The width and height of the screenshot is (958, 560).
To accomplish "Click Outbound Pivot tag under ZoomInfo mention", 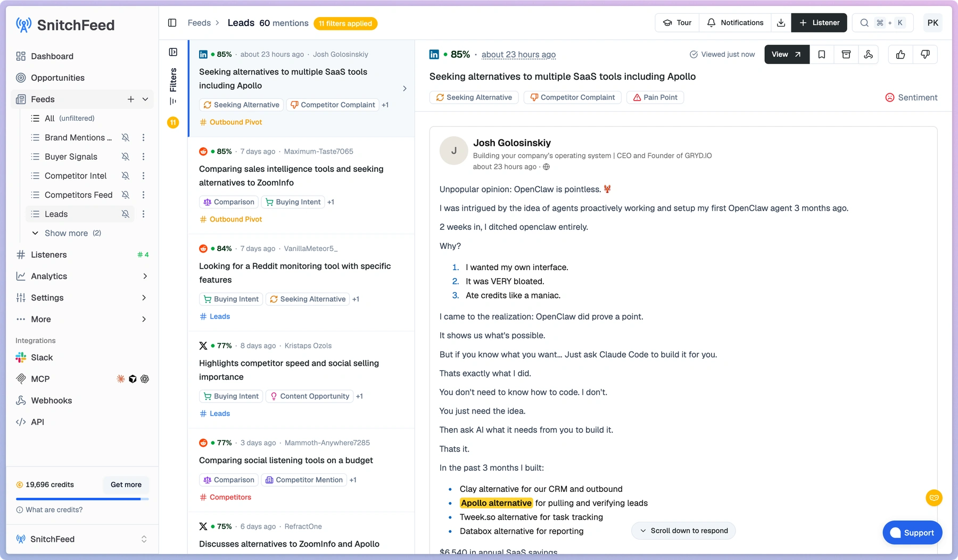I will (231, 219).
